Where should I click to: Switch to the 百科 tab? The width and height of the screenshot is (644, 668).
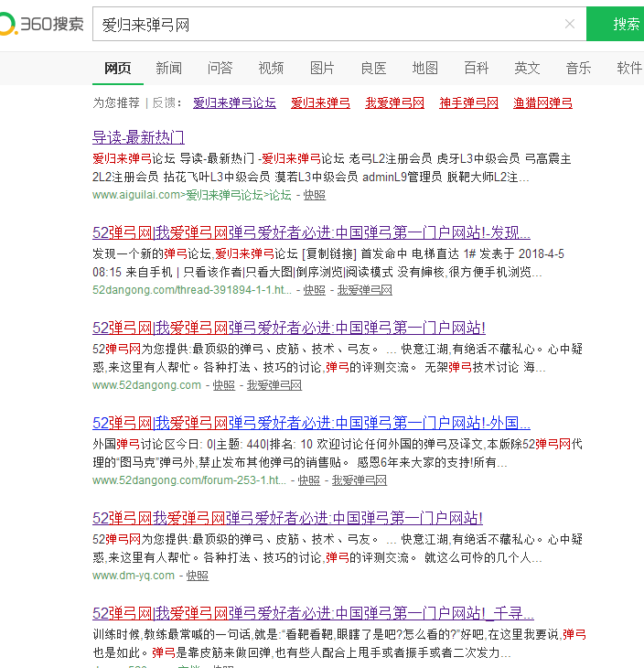point(476,68)
